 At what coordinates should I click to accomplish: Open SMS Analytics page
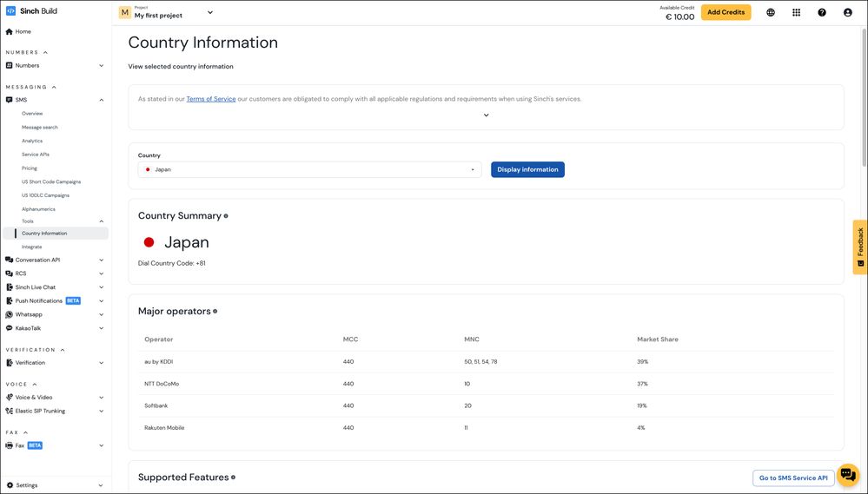(x=32, y=141)
